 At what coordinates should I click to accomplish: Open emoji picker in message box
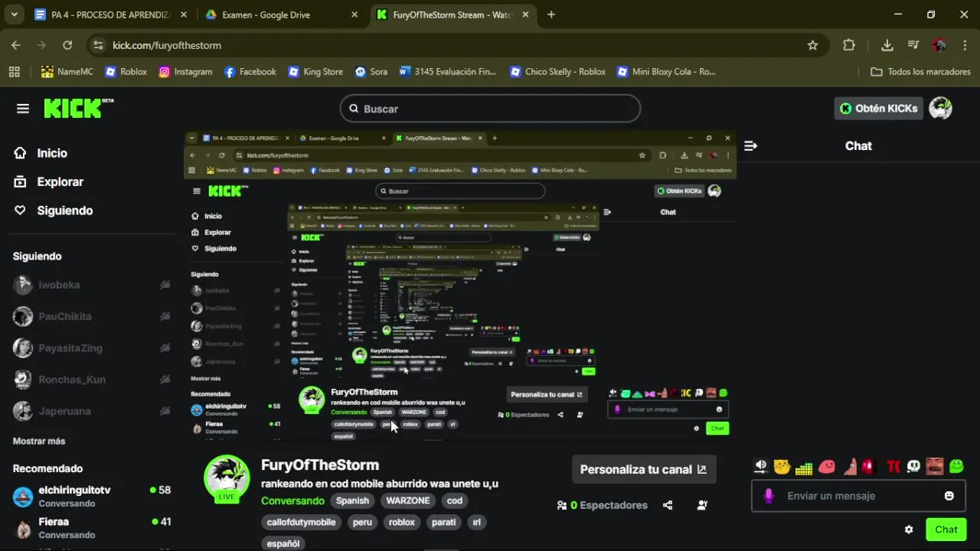point(949,496)
